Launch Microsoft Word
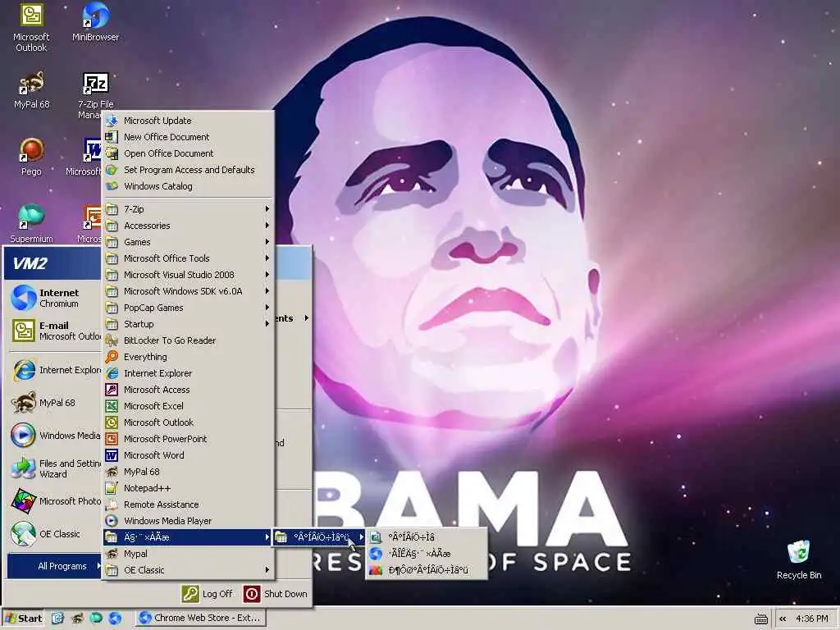 click(188, 455)
